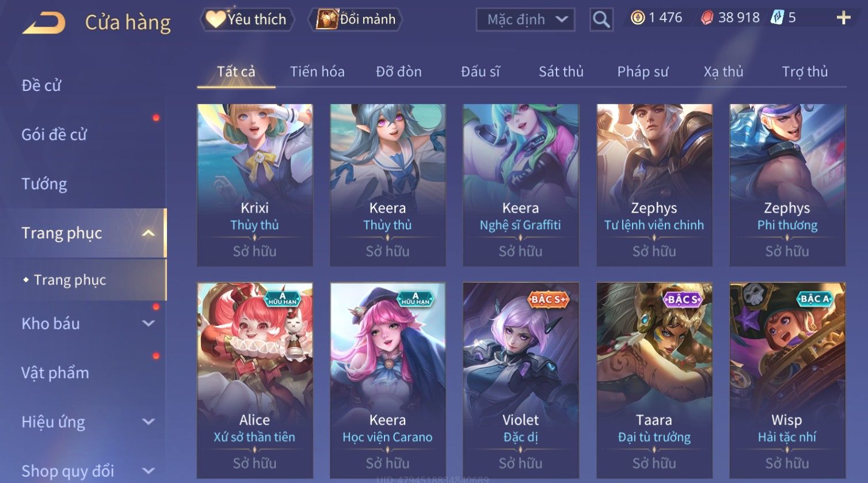Viewport: 868px width, 483px height.
Task: Click the red gem currency icon
Action: point(706,18)
